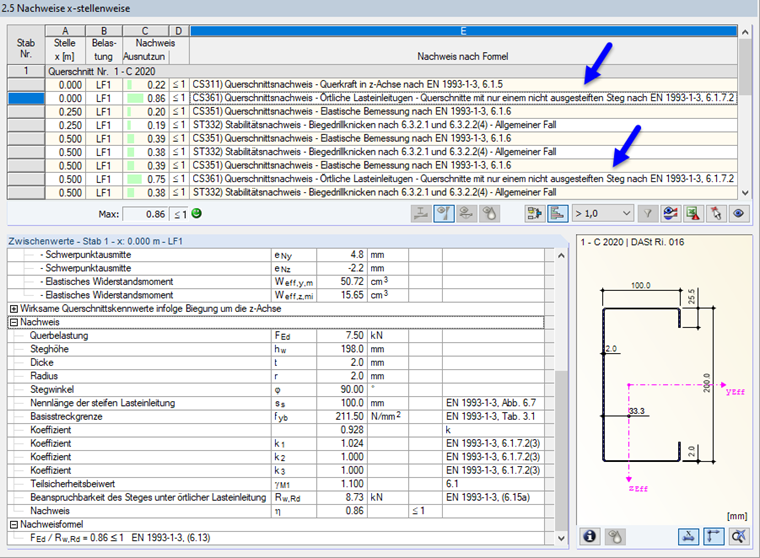Click the eye with droplet toolbar icon

point(489,214)
